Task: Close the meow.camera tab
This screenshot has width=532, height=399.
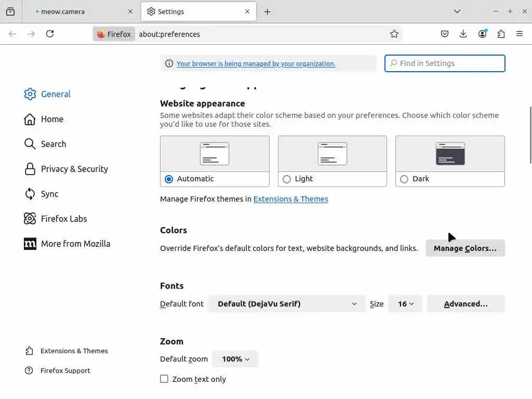Action: pos(130,11)
